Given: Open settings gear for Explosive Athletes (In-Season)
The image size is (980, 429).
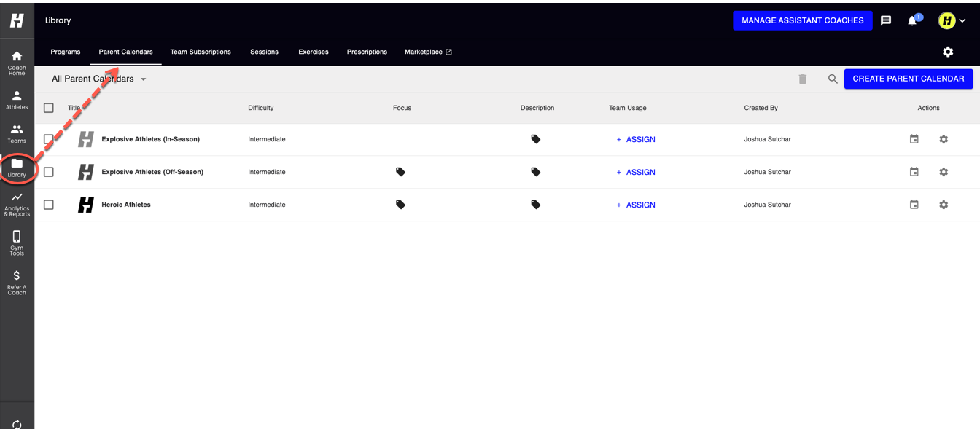Looking at the screenshot, I should click(x=944, y=139).
